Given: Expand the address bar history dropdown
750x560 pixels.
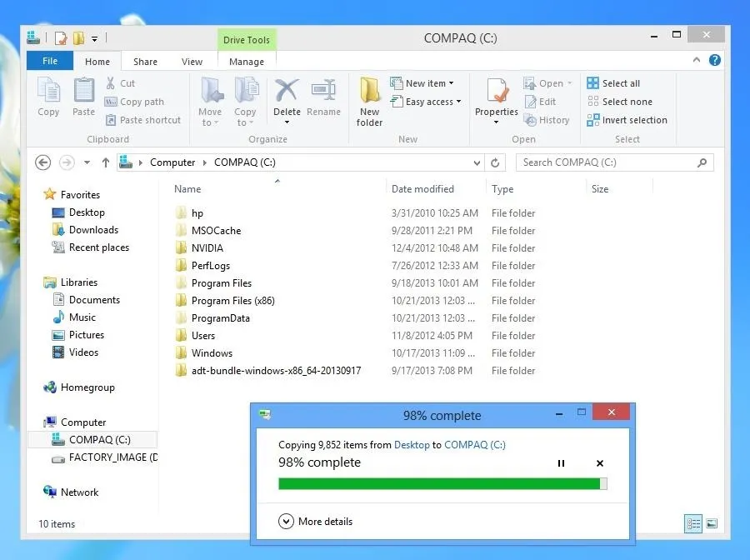Looking at the screenshot, I should [477, 163].
